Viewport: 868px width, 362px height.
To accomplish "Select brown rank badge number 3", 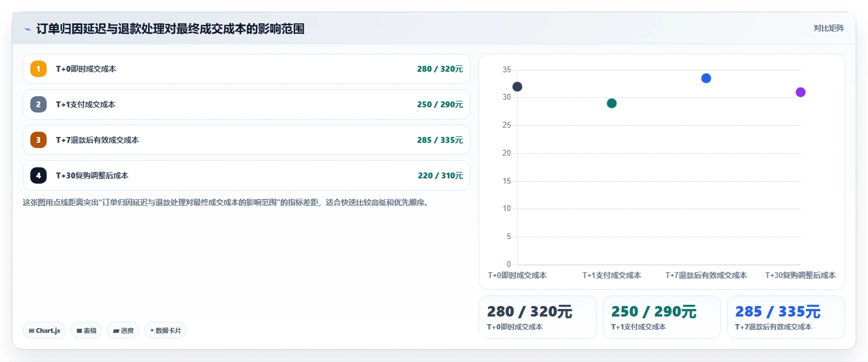I will (38, 140).
